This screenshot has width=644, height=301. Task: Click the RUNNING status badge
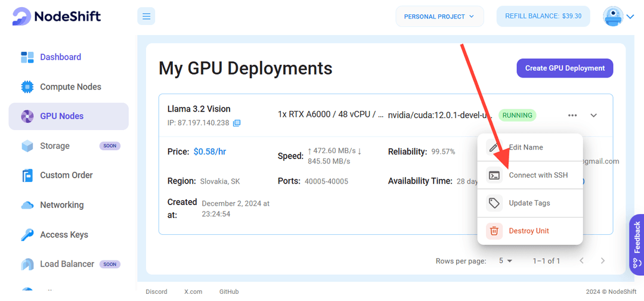(x=517, y=116)
